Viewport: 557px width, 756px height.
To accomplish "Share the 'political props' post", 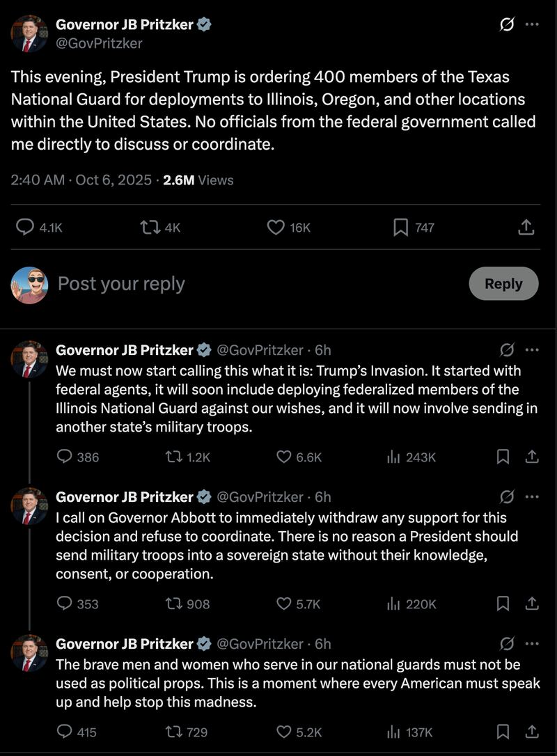I will (532, 732).
